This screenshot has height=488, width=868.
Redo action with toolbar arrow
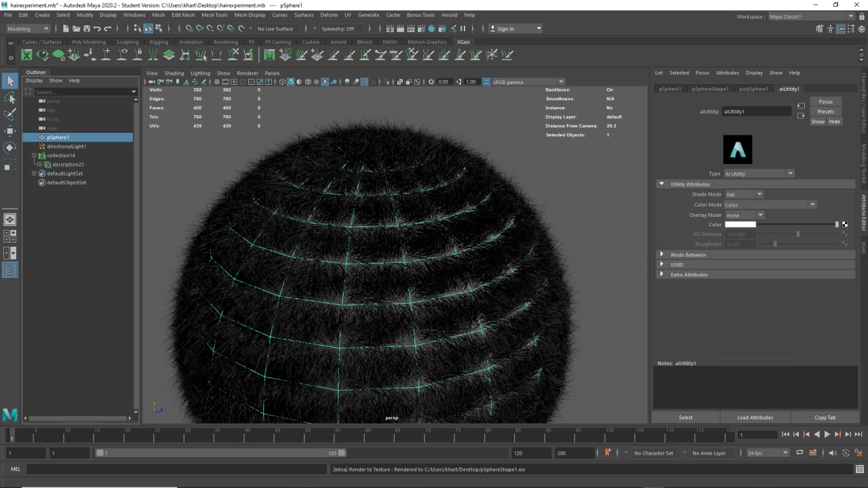107,28
